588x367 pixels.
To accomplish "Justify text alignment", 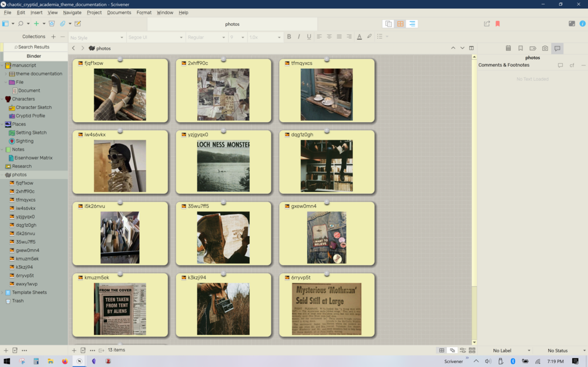I will 339,37.
